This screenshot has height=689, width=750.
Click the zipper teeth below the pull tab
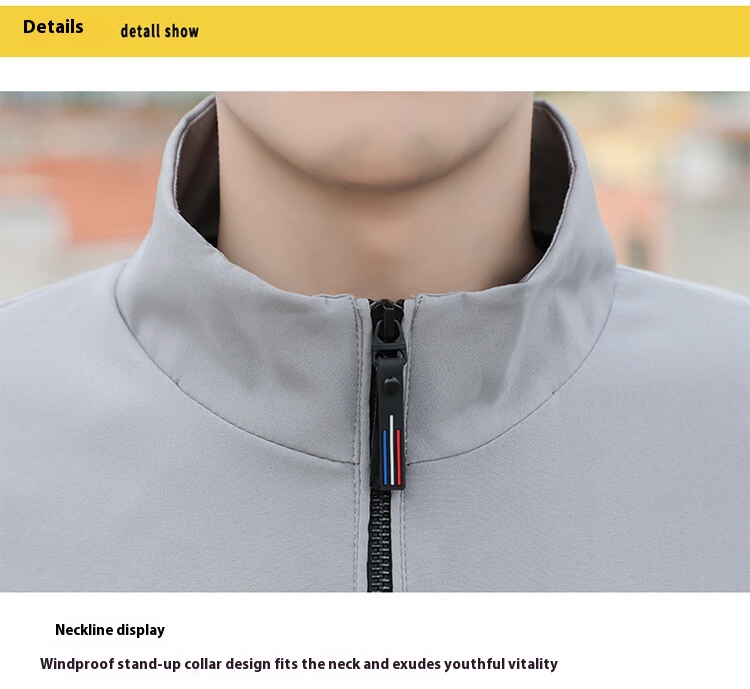click(380, 541)
